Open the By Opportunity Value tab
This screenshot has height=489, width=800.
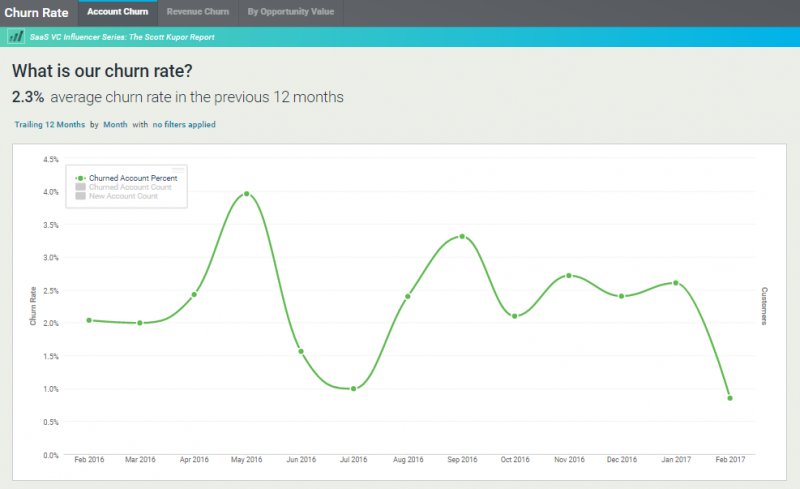[291, 12]
